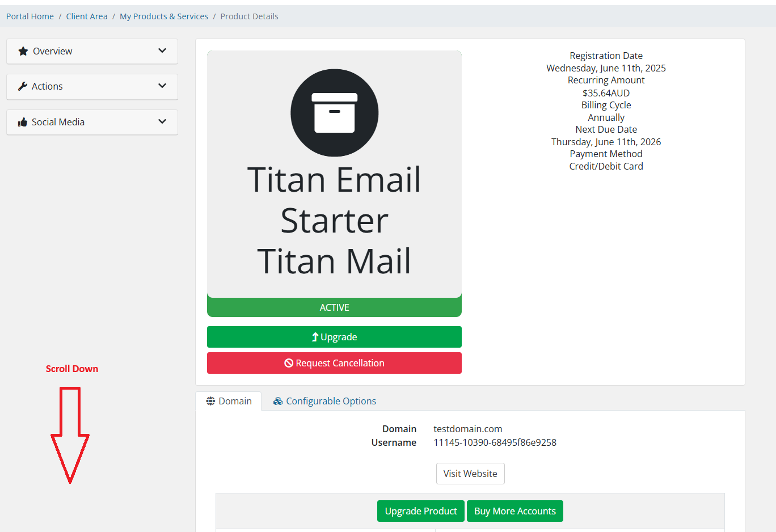Click the star icon beside Overview
This screenshot has height=532, width=776.
point(23,51)
